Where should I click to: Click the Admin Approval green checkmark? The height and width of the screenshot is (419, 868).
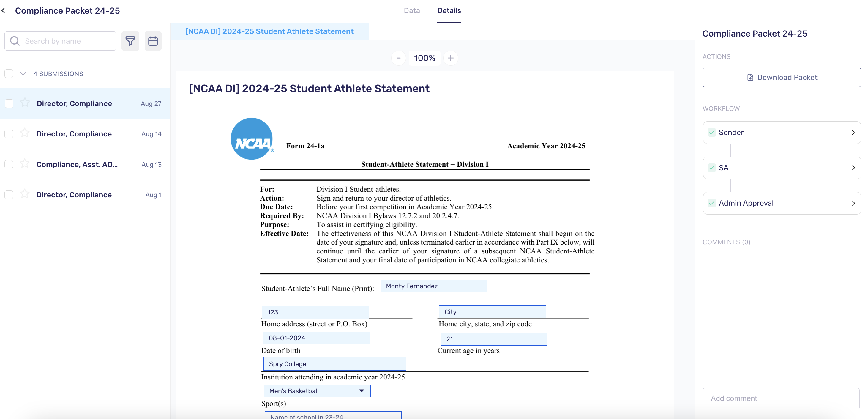(712, 203)
